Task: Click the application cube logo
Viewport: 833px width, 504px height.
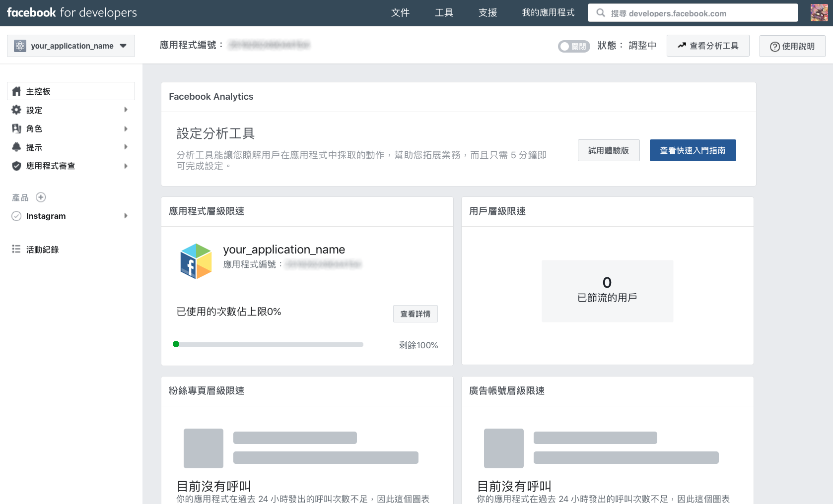Action: (196, 261)
